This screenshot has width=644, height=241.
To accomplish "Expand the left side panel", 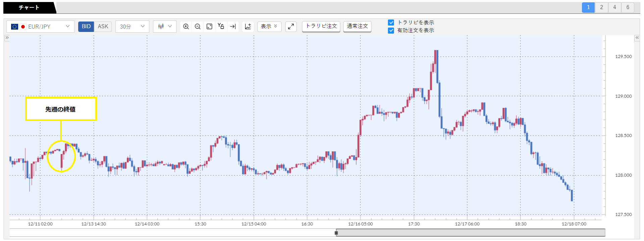I will pos(7,38).
